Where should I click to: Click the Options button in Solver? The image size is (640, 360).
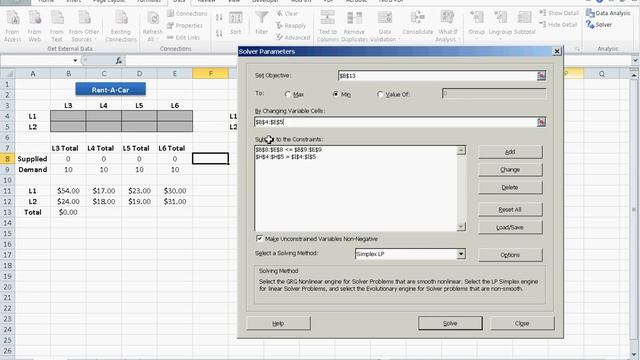(510, 255)
